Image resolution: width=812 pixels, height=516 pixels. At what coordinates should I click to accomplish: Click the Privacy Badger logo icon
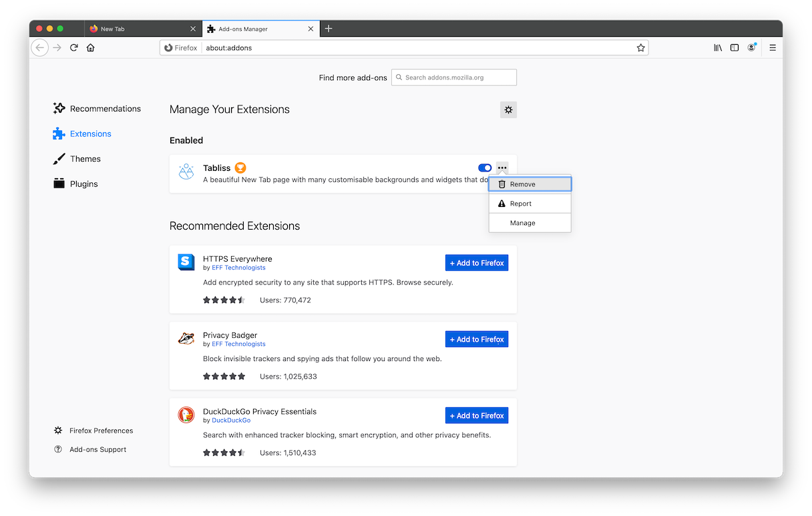click(x=186, y=338)
